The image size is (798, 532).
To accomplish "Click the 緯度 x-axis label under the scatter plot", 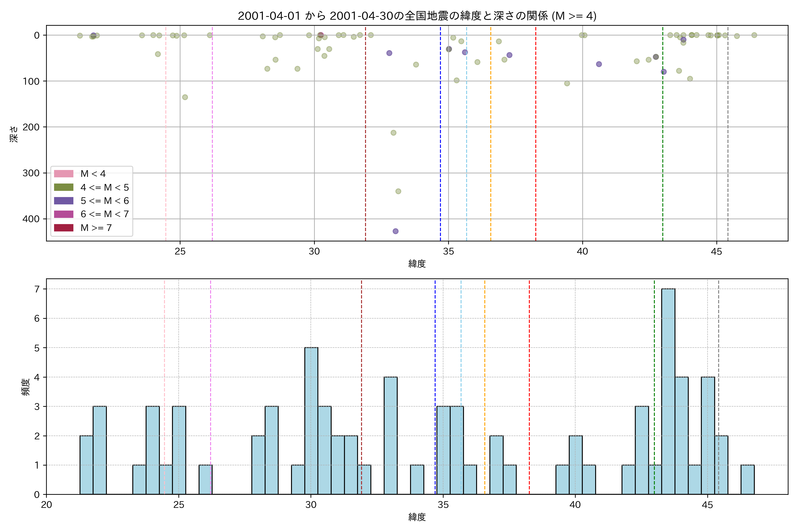I will 417,264.
